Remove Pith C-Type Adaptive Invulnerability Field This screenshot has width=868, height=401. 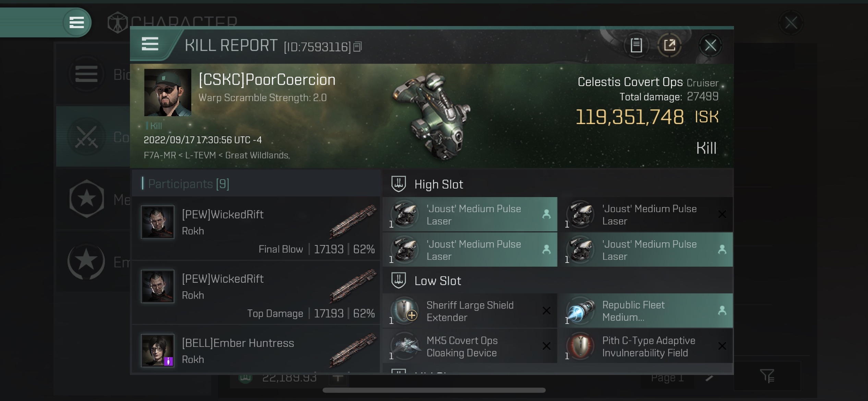pyautogui.click(x=722, y=346)
